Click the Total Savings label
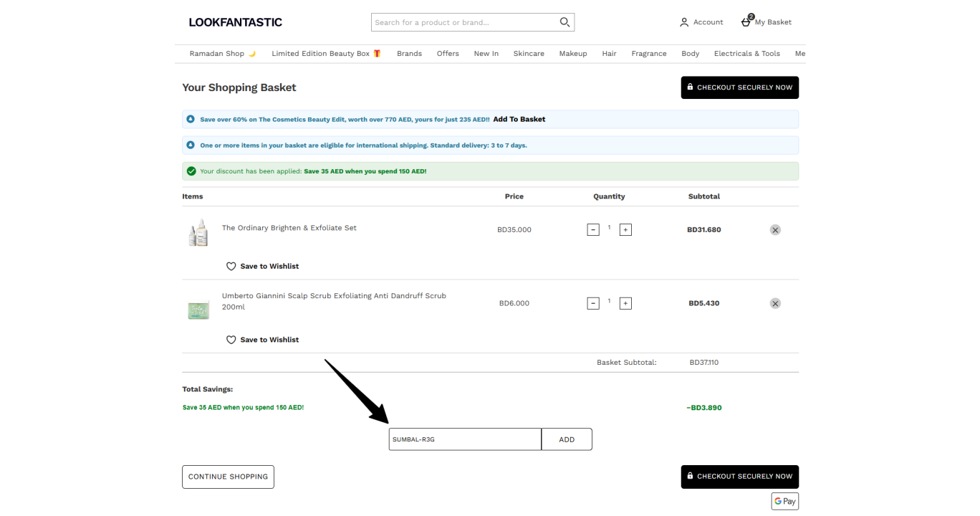 tap(208, 389)
